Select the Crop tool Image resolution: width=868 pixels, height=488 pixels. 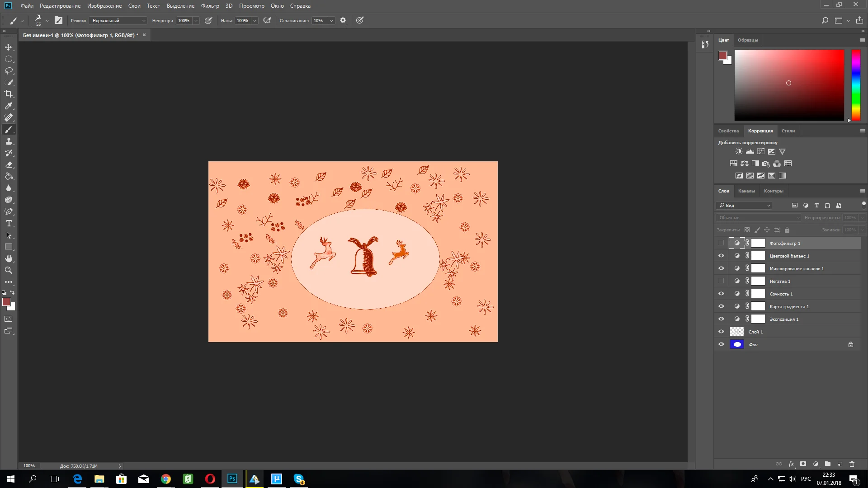[9, 94]
